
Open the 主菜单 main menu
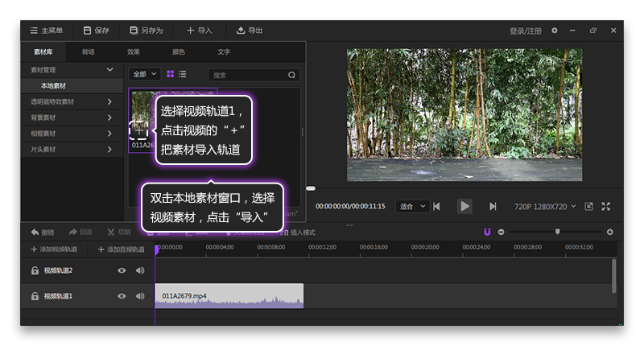(x=46, y=31)
